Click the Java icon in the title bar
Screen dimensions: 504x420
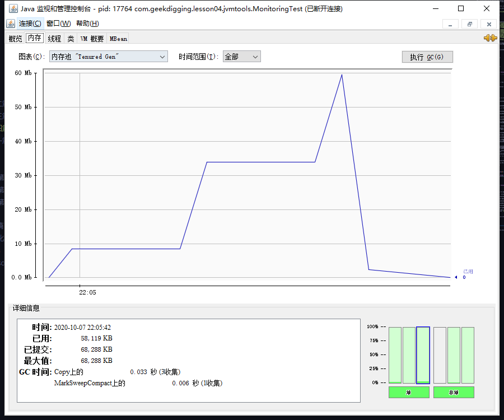[x=13, y=8]
